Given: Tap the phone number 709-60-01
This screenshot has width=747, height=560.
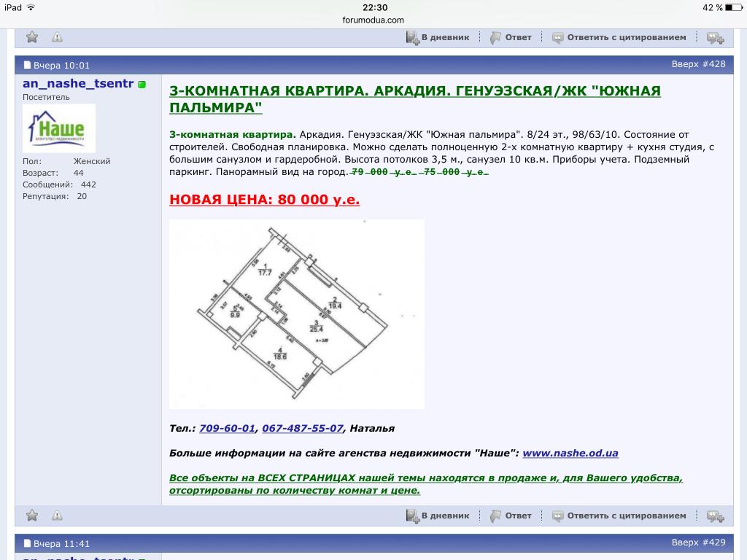Looking at the screenshot, I should coord(227,428).
